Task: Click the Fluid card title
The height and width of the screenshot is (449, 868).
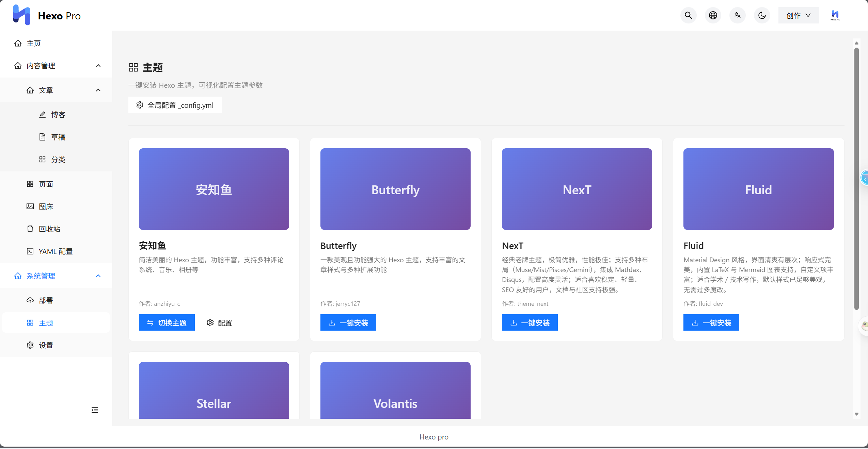Action: pos(693,246)
